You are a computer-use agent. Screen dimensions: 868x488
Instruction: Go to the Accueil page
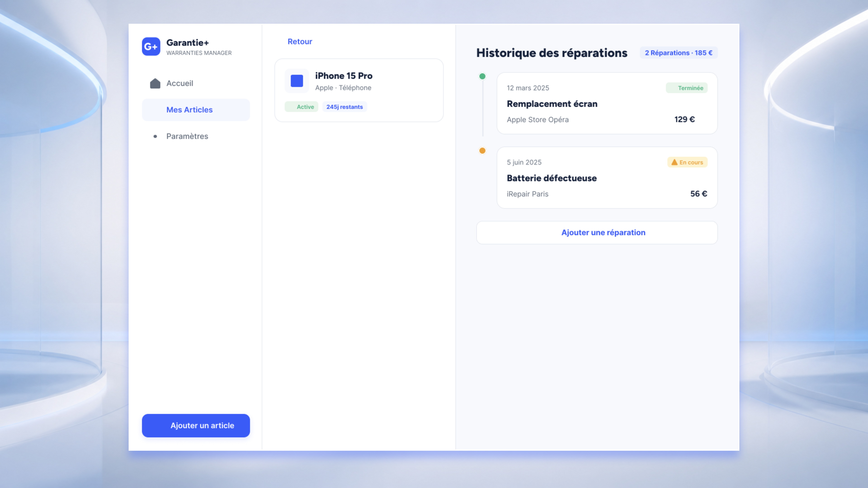[196, 83]
